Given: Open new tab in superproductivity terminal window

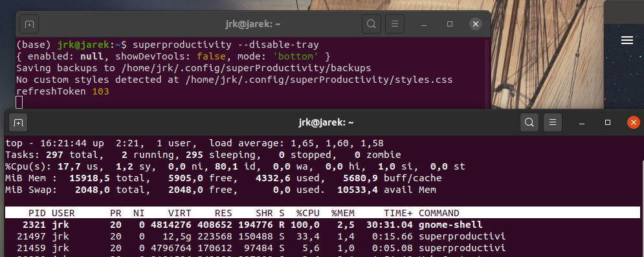Looking at the screenshot, I should click(28, 24).
